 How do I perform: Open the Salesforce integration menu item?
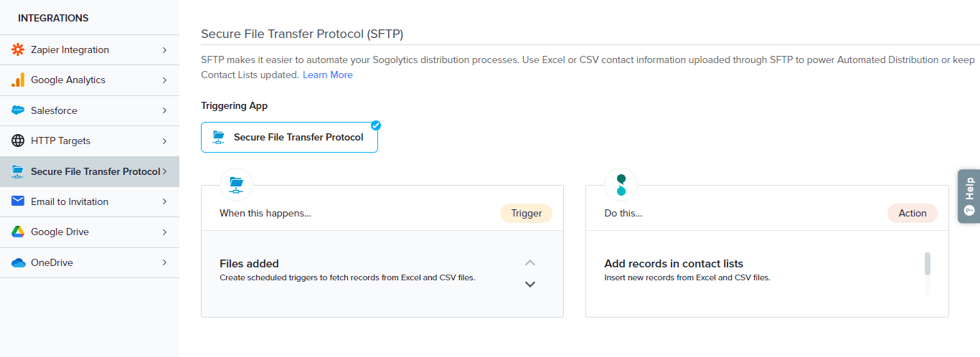click(90, 110)
